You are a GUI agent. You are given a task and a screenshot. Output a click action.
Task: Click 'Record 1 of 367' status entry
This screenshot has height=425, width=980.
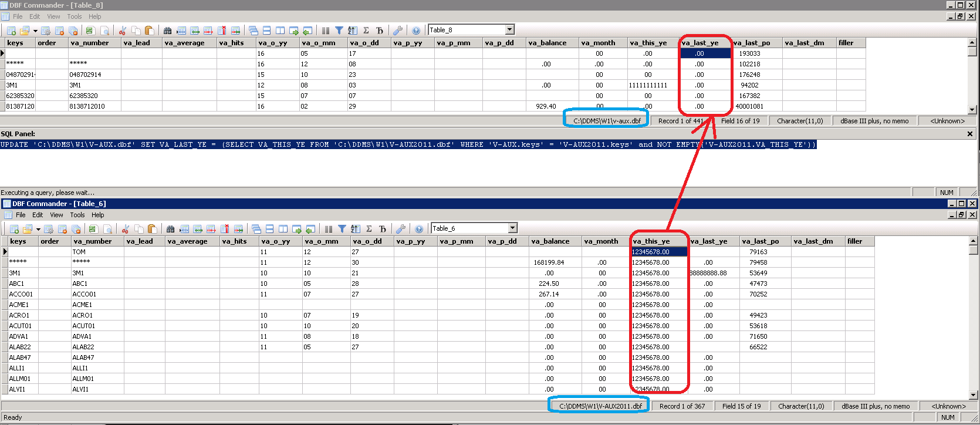coord(682,406)
